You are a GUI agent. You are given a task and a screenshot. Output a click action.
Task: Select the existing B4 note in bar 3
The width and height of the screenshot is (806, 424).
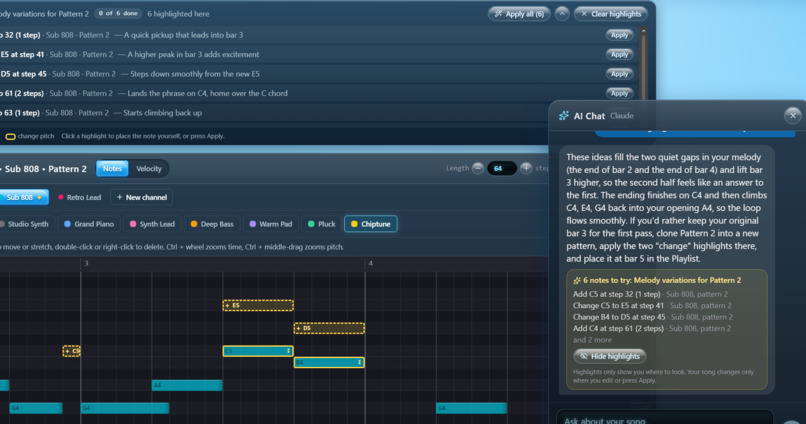(x=329, y=362)
